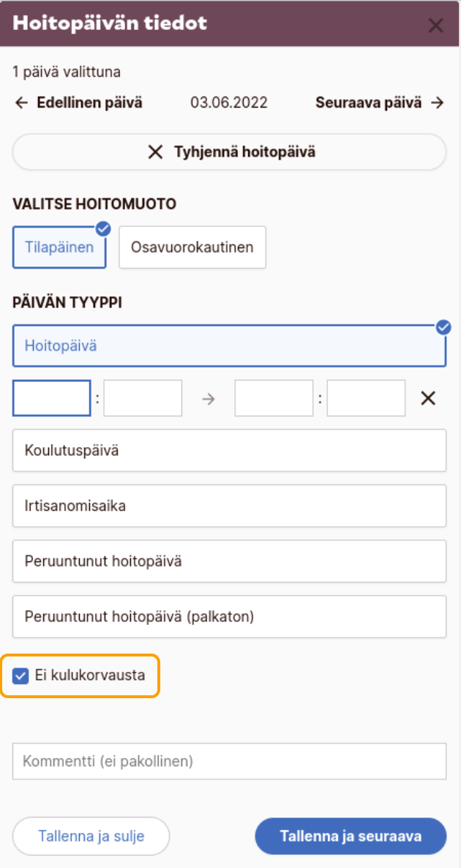This screenshot has width=461, height=868.
Task: Select Osavuorokautinen care form
Action: (192, 247)
